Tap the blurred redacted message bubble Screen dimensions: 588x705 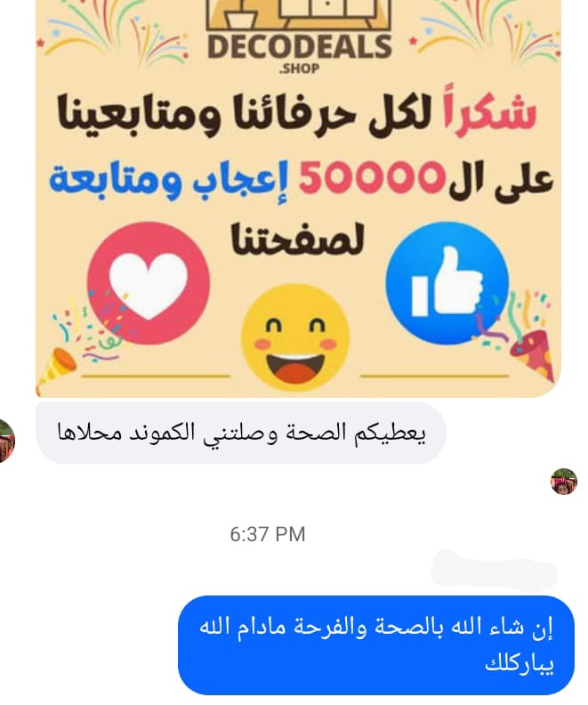[x=494, y=569]
